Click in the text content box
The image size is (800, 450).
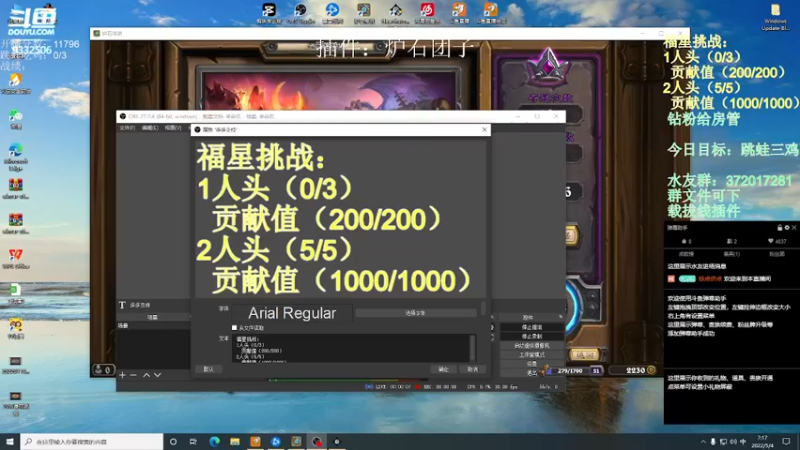pos(352,348)
